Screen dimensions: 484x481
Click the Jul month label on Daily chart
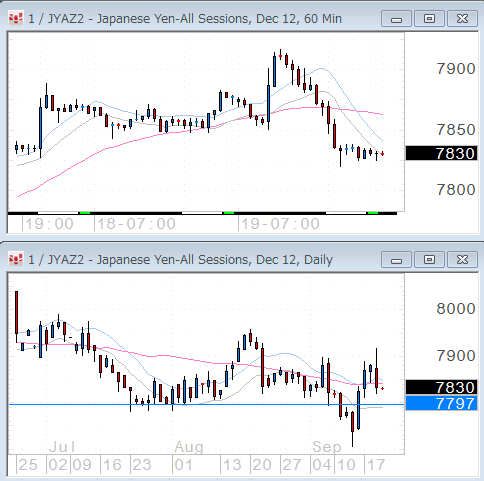(x=62, y=447)
